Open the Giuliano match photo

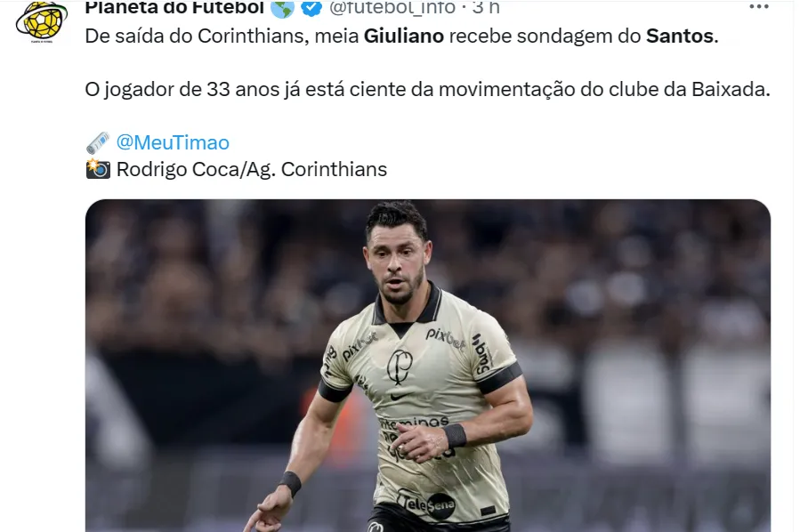428,366
